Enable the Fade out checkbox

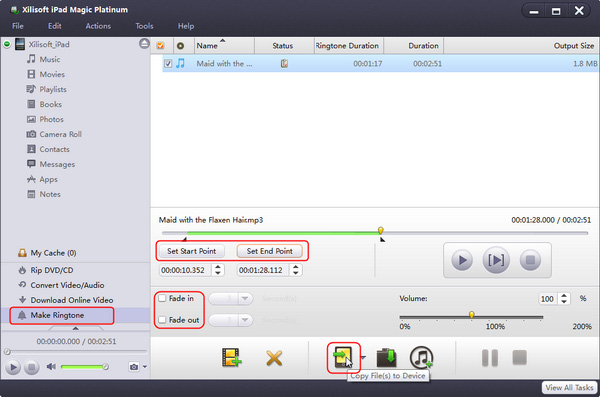(x=163, y=320)
